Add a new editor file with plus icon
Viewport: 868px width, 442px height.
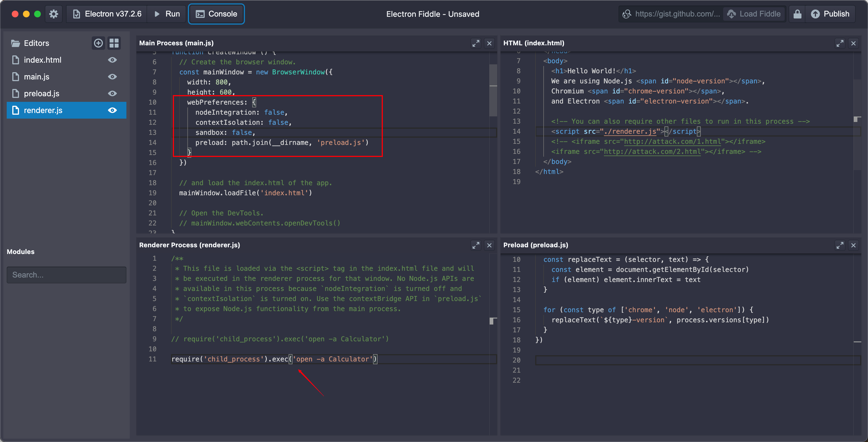[98, 43]
